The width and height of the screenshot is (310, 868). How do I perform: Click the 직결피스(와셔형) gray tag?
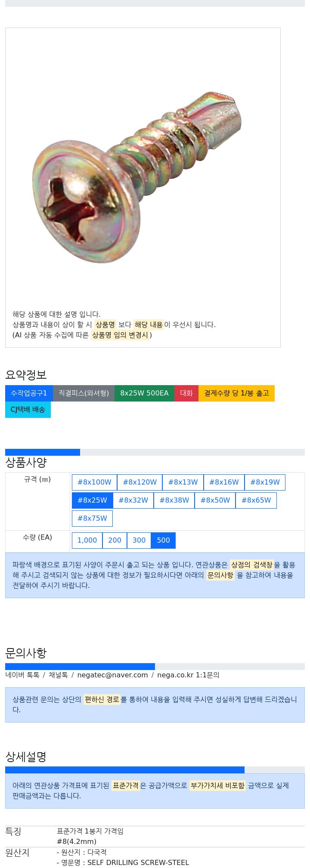coord(84,393)
